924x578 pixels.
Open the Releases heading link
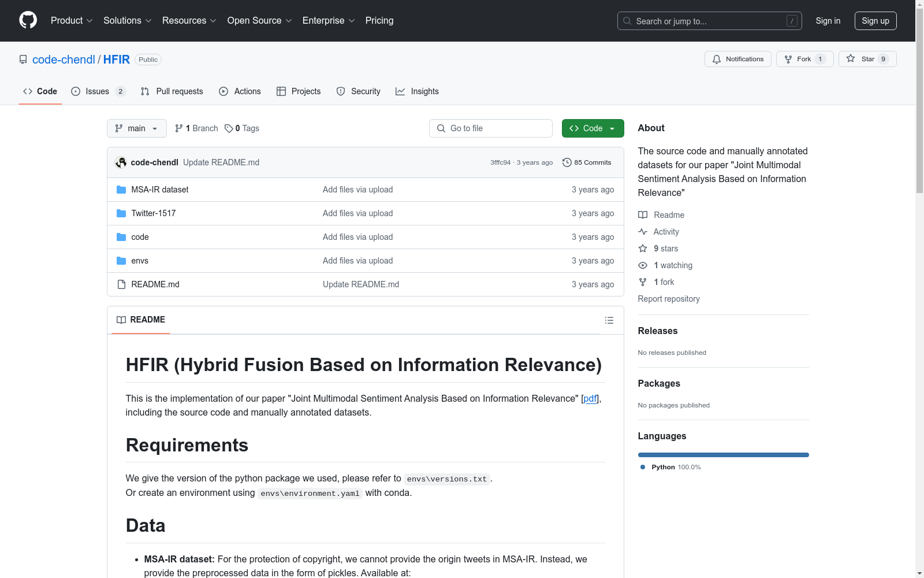click(658, 331)
